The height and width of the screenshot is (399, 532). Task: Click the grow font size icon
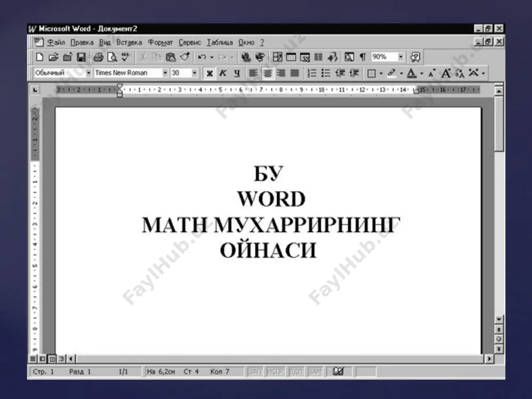tap(446, 73)
